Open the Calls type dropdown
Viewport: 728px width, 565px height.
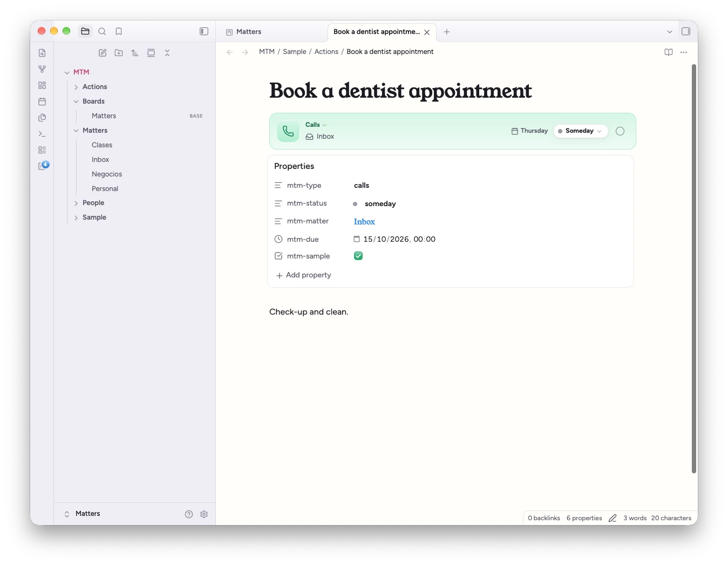(x=316, y=125)
